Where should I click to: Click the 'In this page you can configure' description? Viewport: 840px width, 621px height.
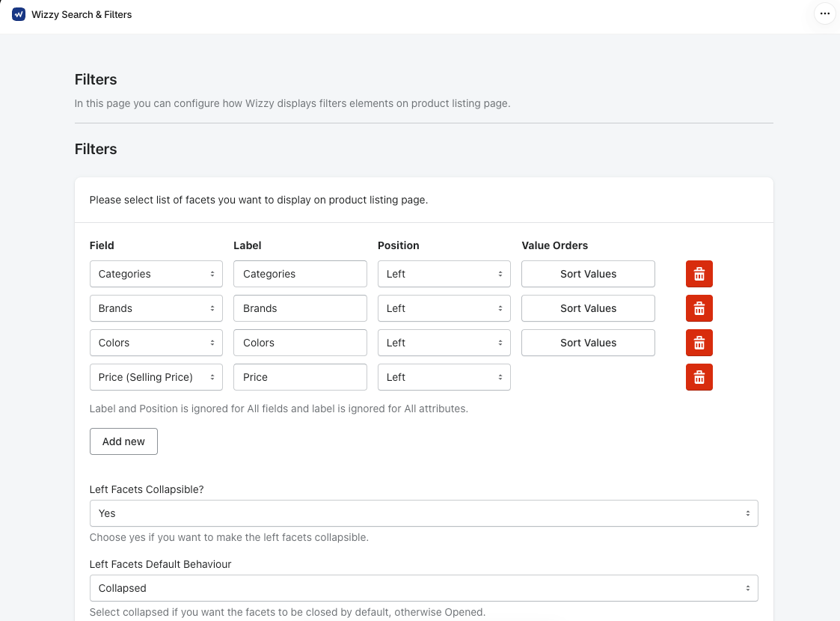pos(292,103)
